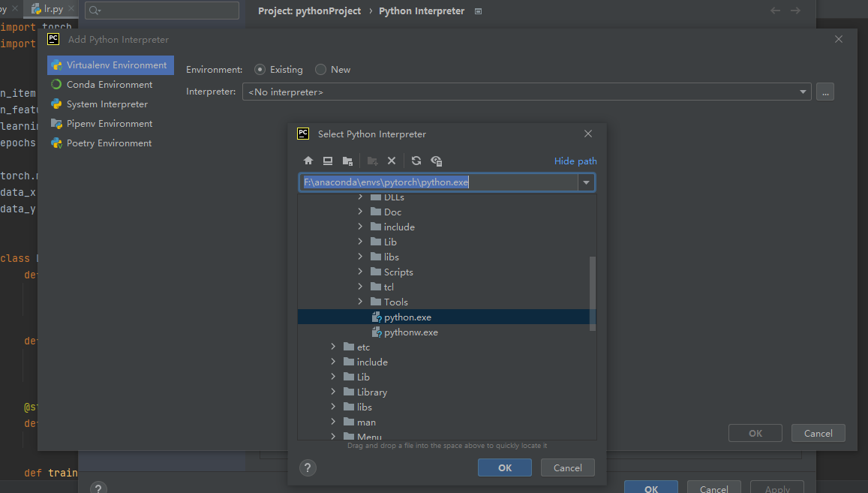Select Existing environment radio button
The image size is (868, 493).
coord(260,69)
